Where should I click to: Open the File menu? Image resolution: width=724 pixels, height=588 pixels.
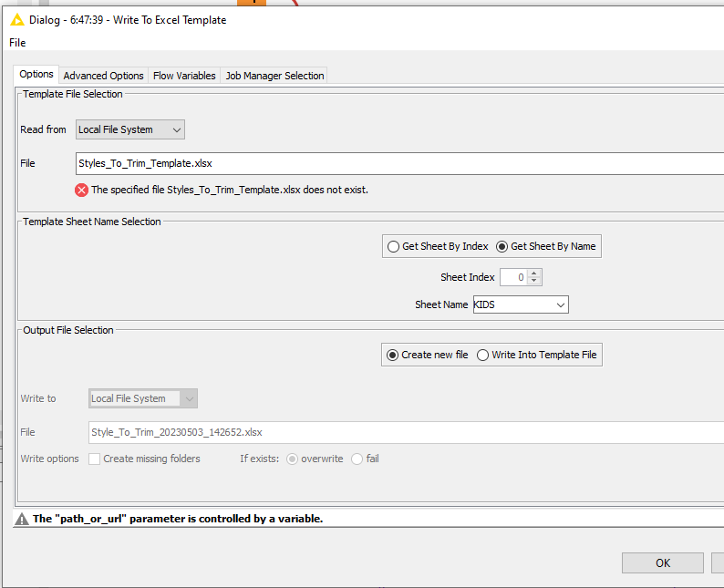[x=17, y=43]
